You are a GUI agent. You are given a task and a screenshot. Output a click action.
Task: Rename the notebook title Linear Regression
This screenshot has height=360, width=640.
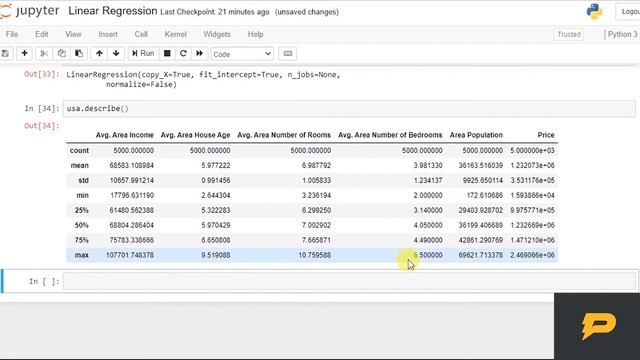113,11
